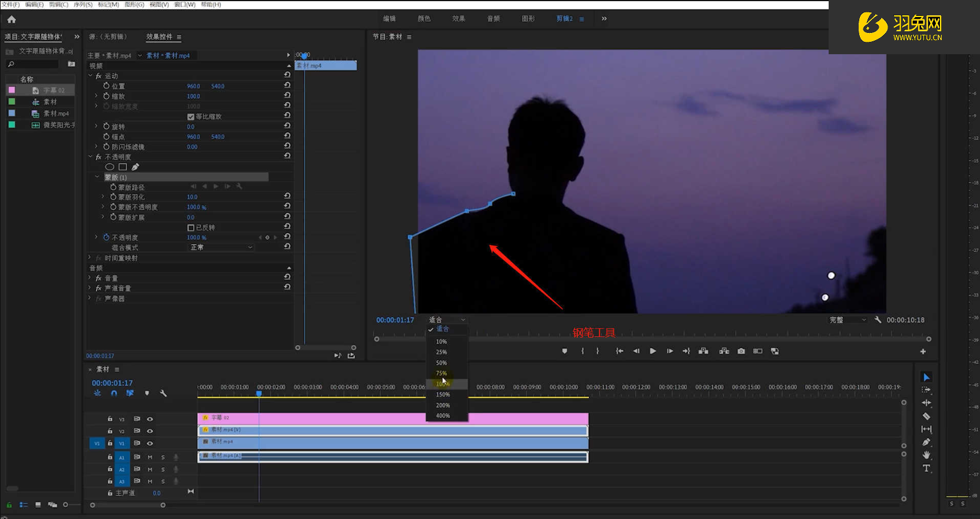Open program monitor settings wrench

[x=878, y=320]
